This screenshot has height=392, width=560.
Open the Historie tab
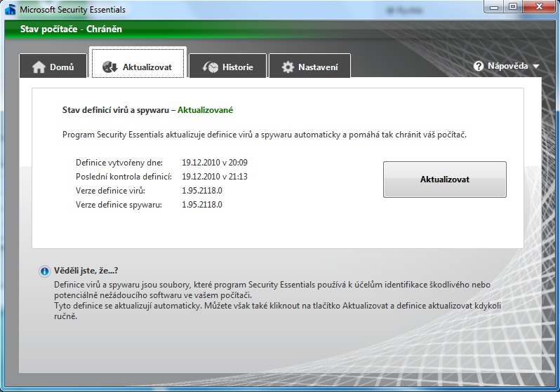coord(228,66)
